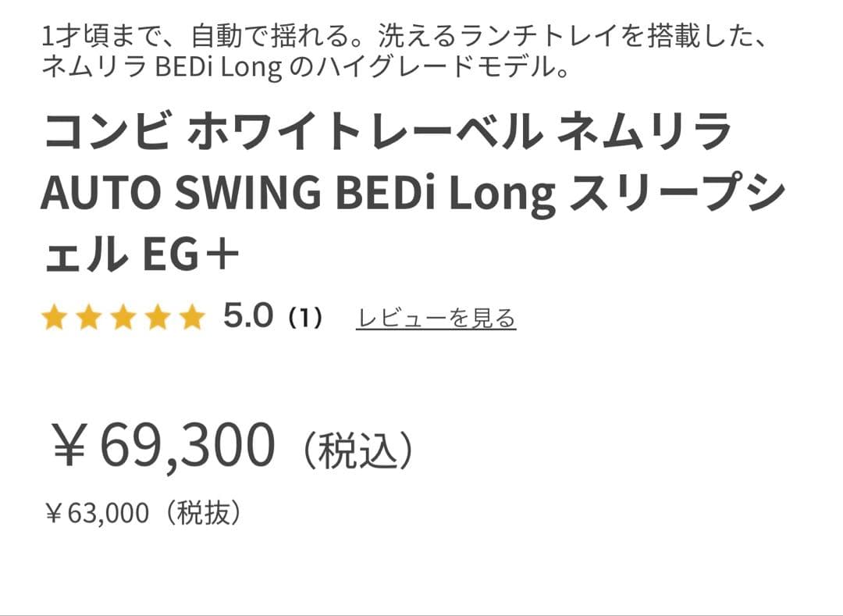
Task: Open the レビューを見る review link
Action: (x=436, y=316)
